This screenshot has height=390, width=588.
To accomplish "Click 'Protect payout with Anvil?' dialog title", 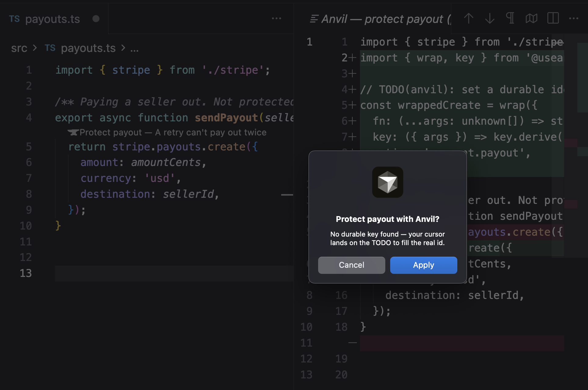I will coord(387,219).
